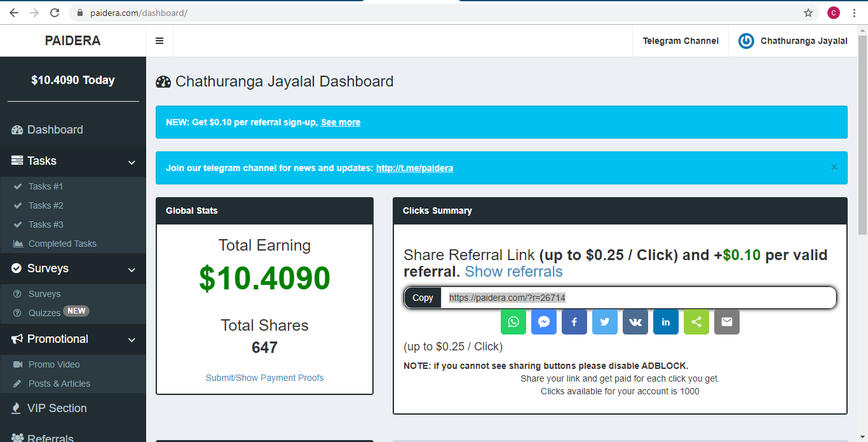This screenshot has width=868, height=442.
Task: Click the Total Earning $10.4090 amount
Action: [265, 278]
